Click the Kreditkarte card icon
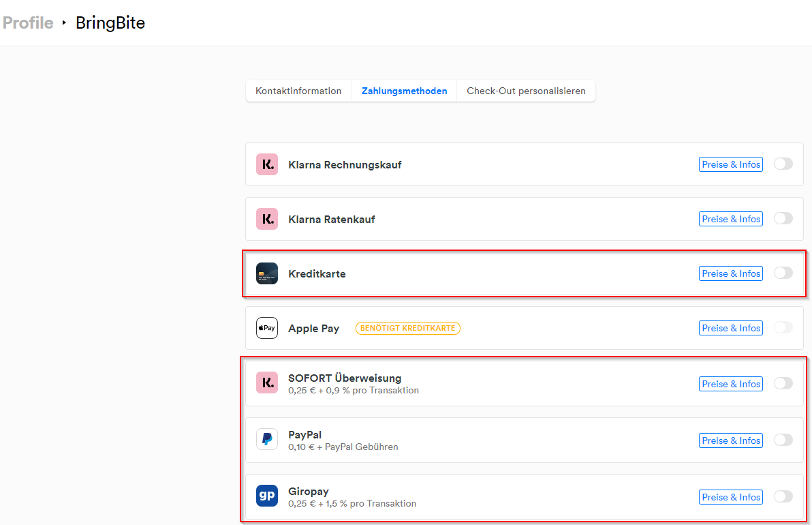The height and width of the screenshot is (525, 812). (x=267, y=273)
